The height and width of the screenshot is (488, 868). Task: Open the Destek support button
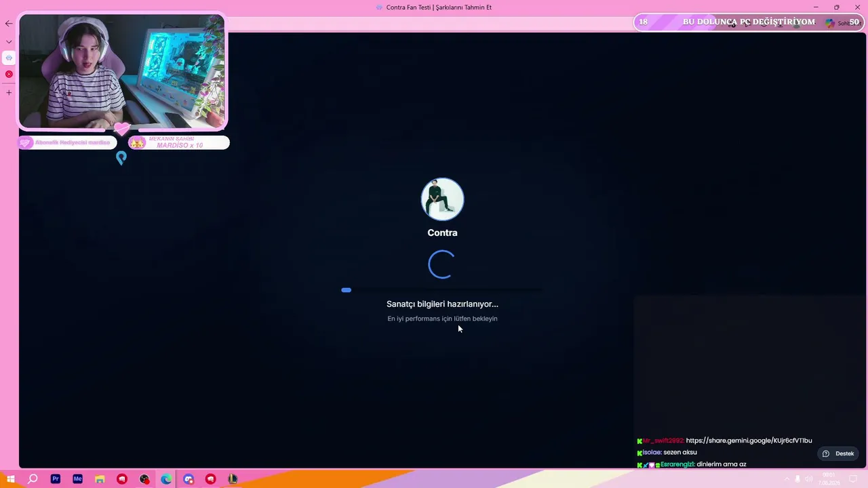[838, 453]
